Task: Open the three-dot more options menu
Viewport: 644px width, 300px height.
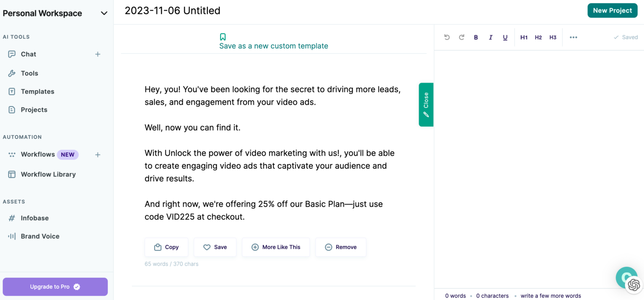Action: pyautogui.click(x=574, y=37)
